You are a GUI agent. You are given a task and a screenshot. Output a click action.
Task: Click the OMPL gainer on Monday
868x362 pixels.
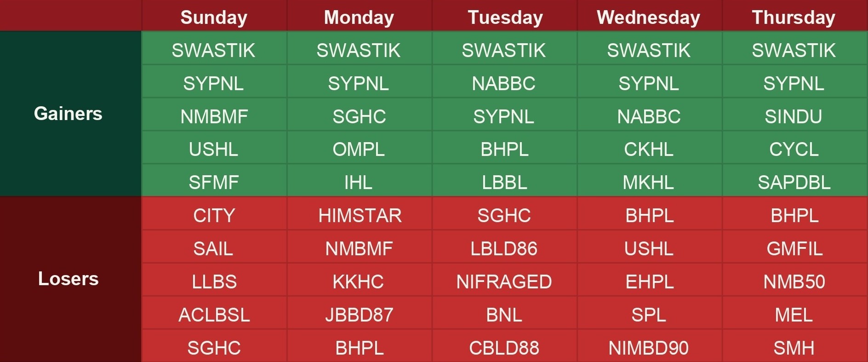click(x=359, y=149)
